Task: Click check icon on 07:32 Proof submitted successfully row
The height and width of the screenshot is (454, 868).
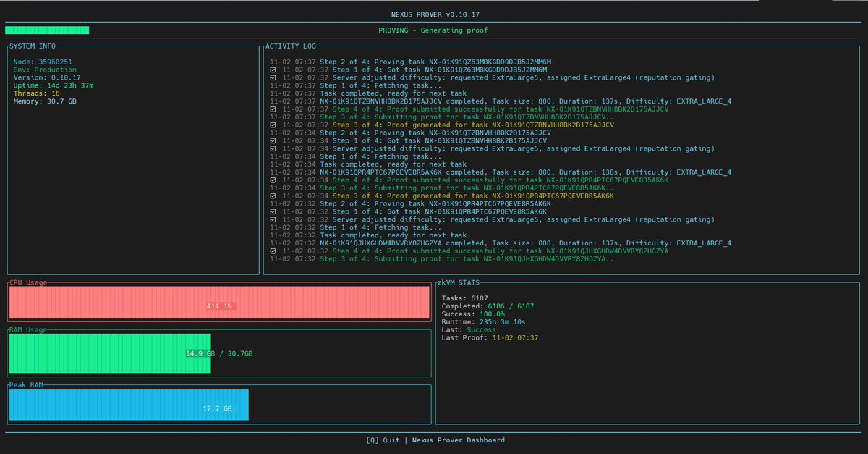Action: tap(273, 251)
